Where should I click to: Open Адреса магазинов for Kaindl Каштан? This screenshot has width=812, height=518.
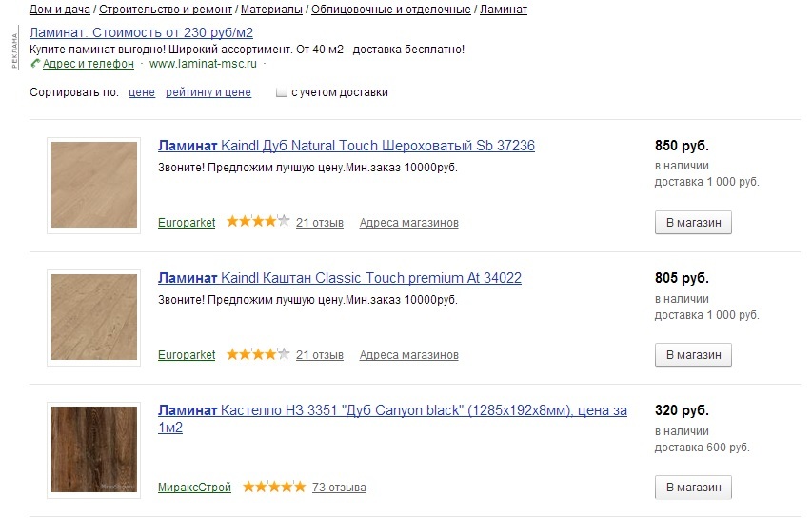point(409,355)
